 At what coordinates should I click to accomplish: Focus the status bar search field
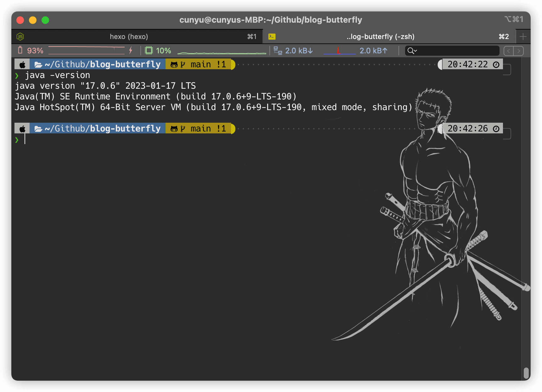452,51
